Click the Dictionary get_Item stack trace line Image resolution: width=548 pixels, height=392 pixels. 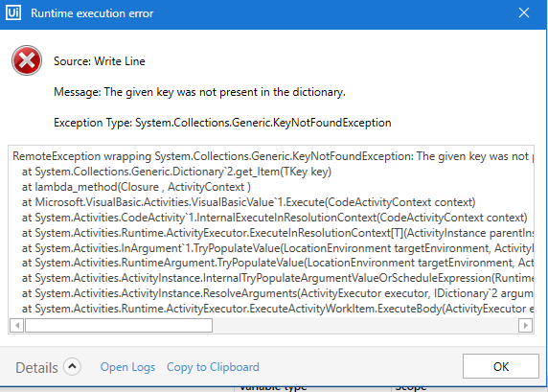[176, 172]
